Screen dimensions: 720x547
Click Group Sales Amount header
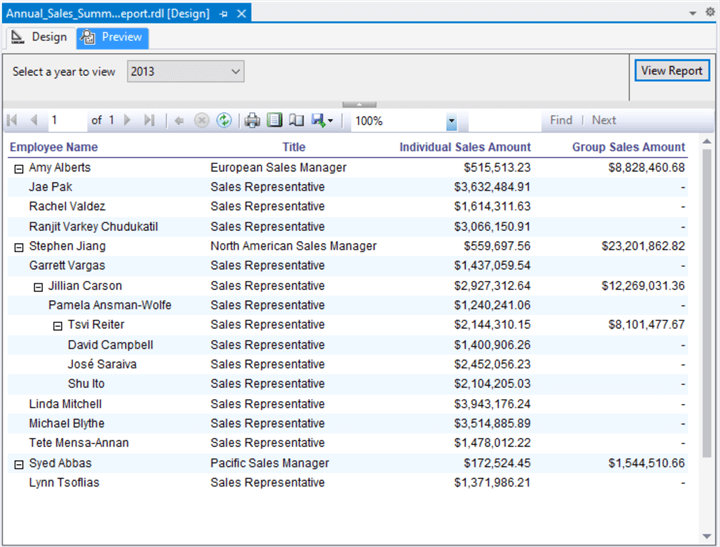pyautogui.click(x=628, y=147)
